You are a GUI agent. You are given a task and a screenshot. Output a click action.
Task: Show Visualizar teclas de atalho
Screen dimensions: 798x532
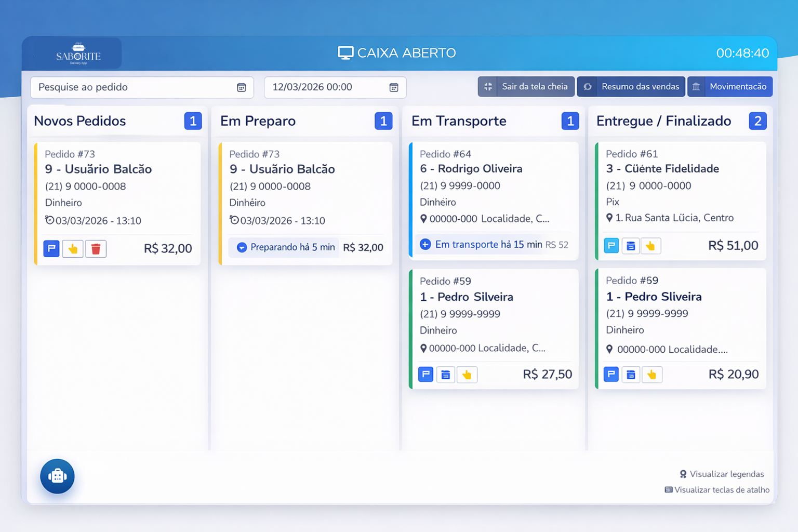coord(717,490)
